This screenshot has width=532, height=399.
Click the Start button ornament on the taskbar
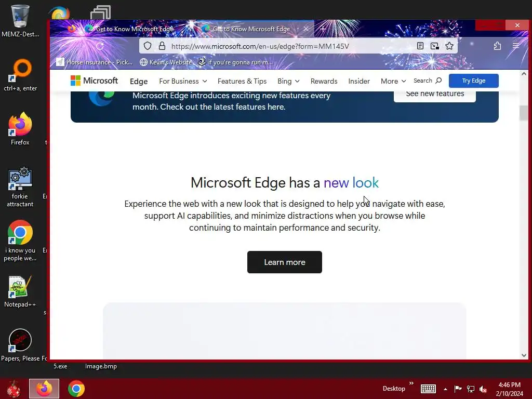point(14,389)
